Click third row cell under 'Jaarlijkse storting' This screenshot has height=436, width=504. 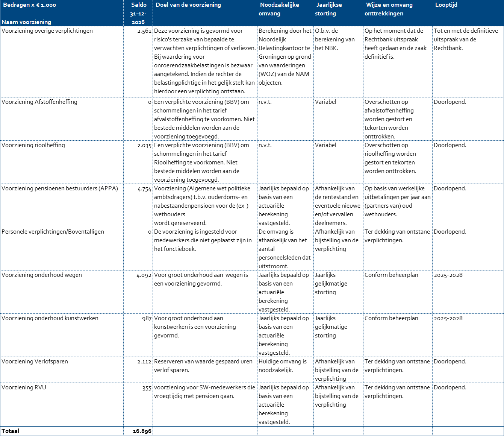pyautogui.click(x=339, y=162)
